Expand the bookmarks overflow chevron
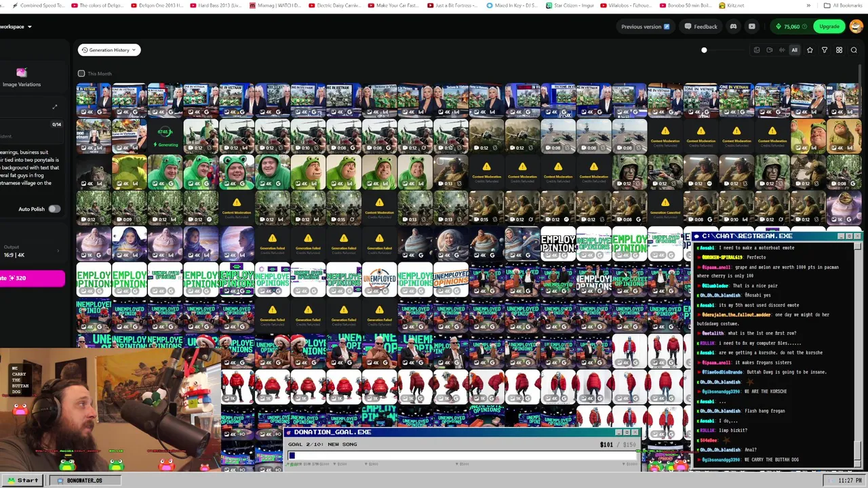Viewport: 868px width, 488px height. pyautogui.click(x=808, y=5)
